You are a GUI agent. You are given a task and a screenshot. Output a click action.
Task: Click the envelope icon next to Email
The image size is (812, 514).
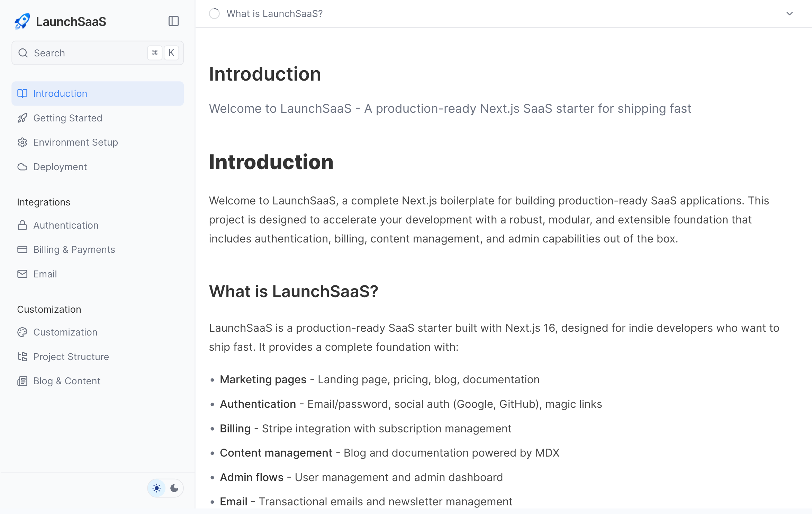[22, 274]
